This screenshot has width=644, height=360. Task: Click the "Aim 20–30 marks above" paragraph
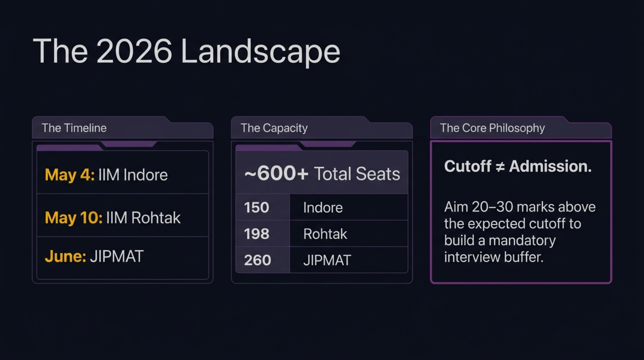520,232
